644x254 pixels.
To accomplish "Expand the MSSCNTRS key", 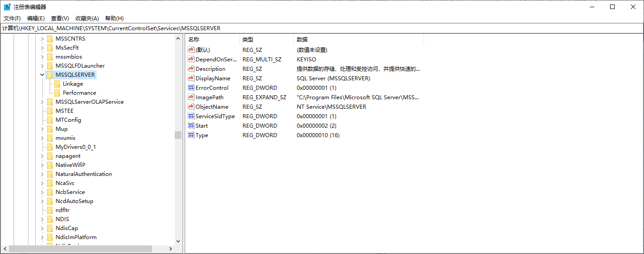I will point(42,39).
